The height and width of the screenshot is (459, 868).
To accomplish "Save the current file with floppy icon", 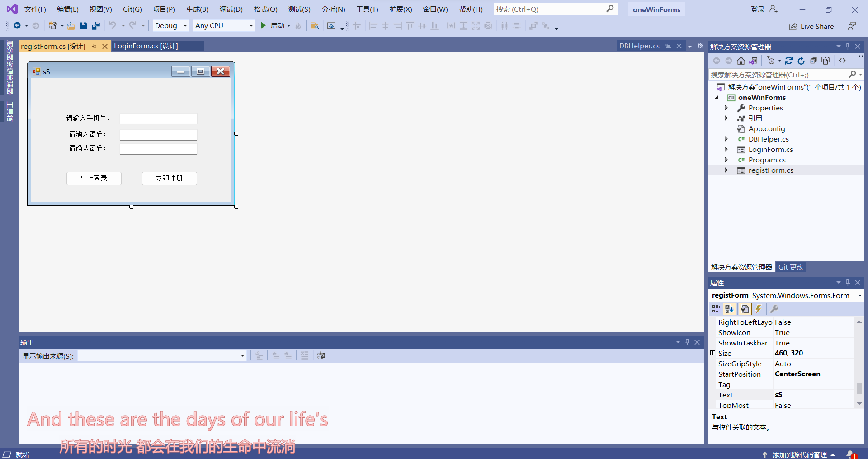I will click(83, 26).
